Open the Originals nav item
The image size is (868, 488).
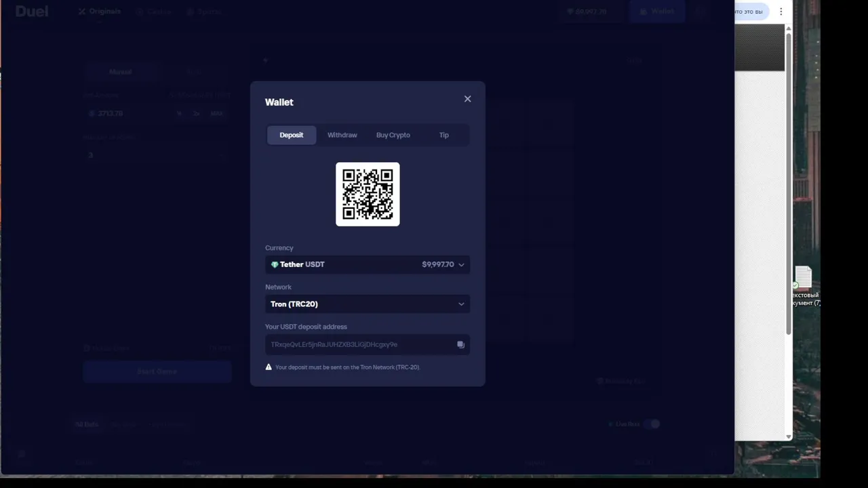pyautogui.click(x=99, y=12)
